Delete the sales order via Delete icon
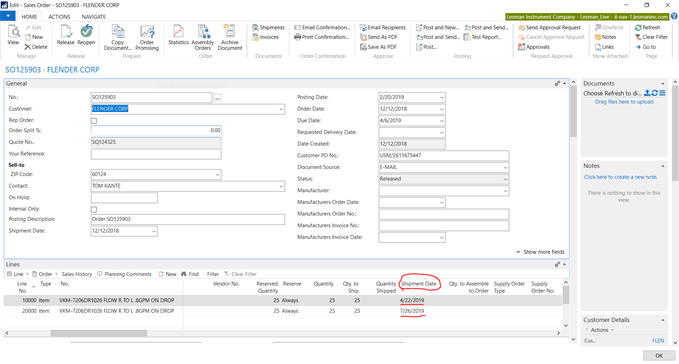 tap(36, 47)
